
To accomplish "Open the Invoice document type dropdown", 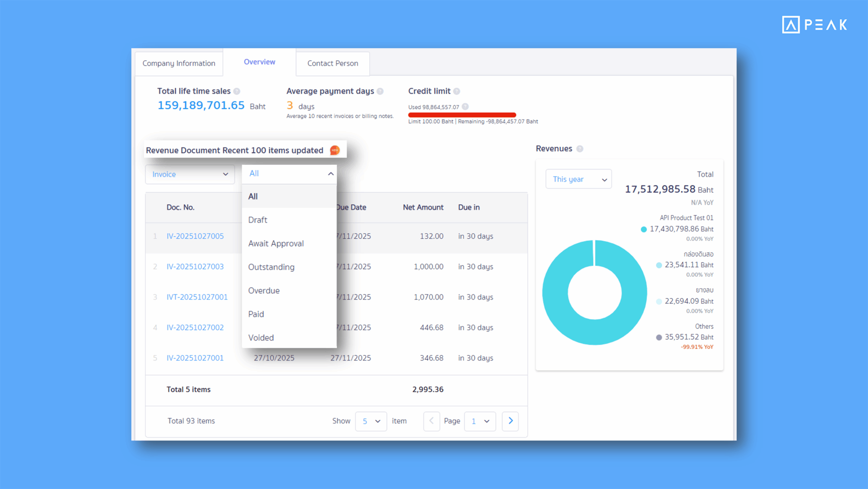I will tap(190, 174).
